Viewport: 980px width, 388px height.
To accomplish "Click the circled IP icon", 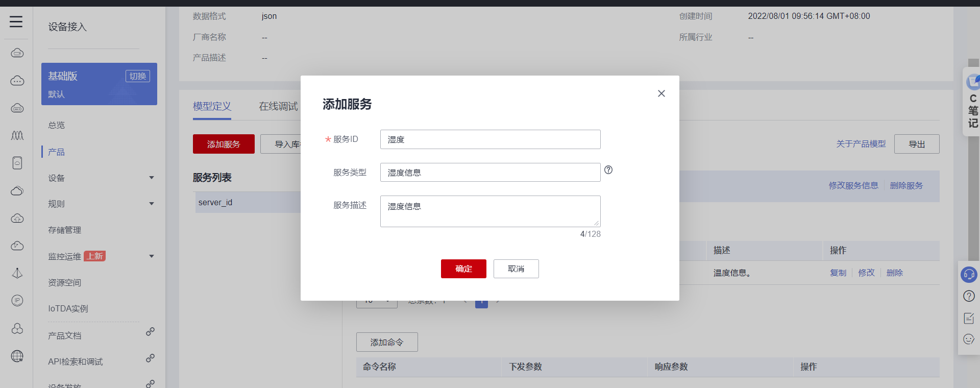I will pos(17,301).
